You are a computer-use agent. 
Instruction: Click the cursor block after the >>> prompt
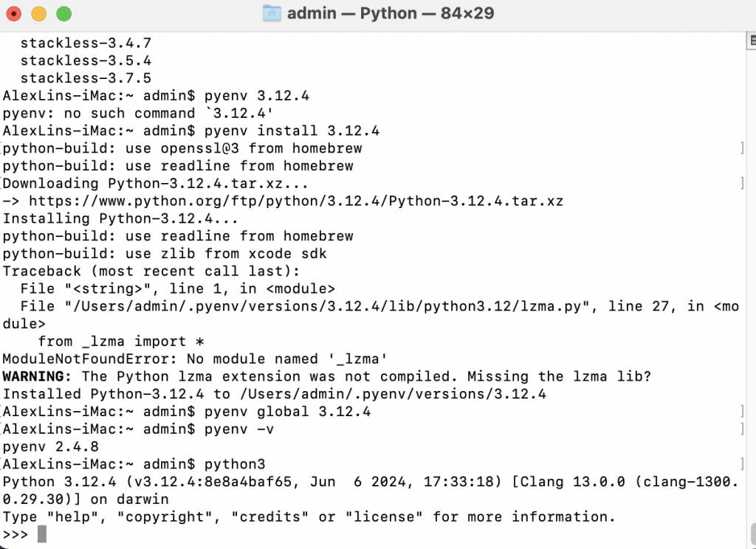coord(42,534)
